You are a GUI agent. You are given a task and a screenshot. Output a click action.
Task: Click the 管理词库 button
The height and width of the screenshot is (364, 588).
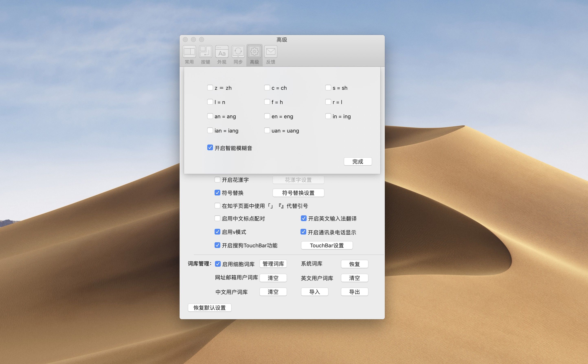pyautogui.click(x=273, y=264)
